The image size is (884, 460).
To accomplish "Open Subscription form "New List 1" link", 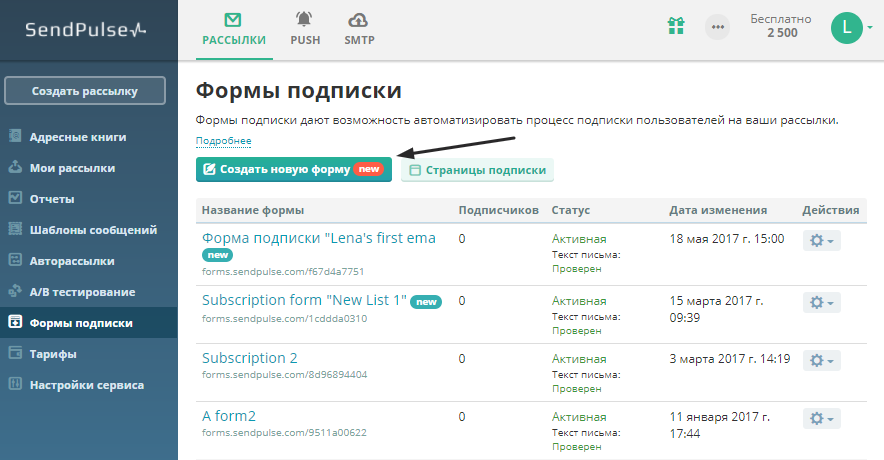I will pyautogui.click(x=304, y=300).
